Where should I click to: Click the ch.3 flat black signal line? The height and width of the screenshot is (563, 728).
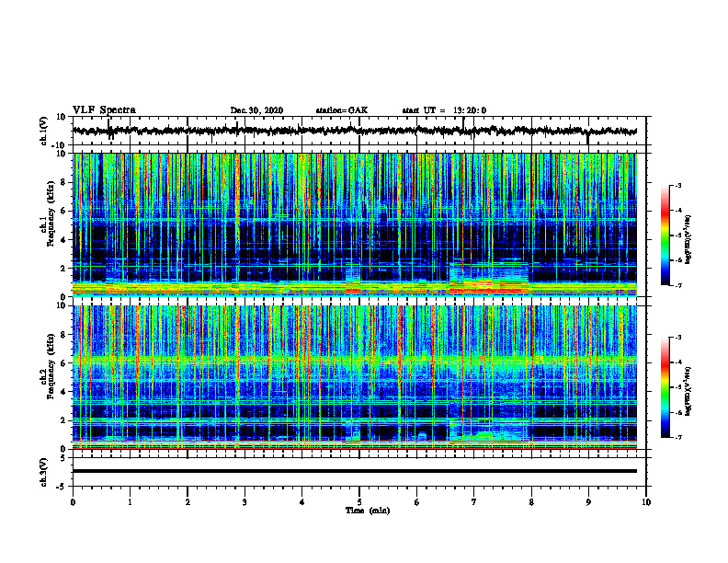pyautogui.click(x=354, y=471)
